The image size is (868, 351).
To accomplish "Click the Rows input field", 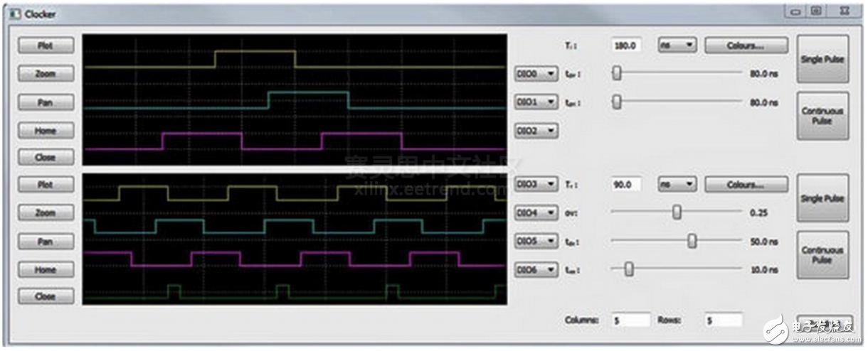I will [723, 320].
